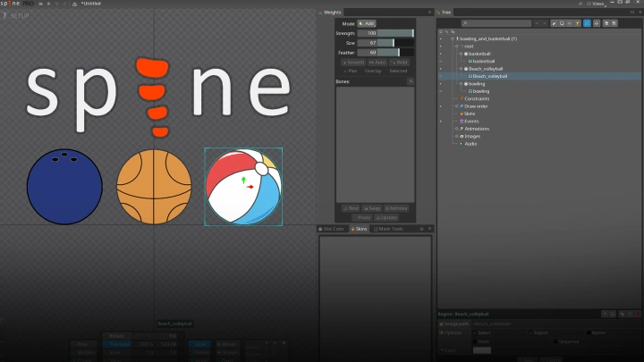This screenshot has height=362, width=644.
Task: Click the brush-shaped icon in Tree toolbar
Action: (554, 23)
